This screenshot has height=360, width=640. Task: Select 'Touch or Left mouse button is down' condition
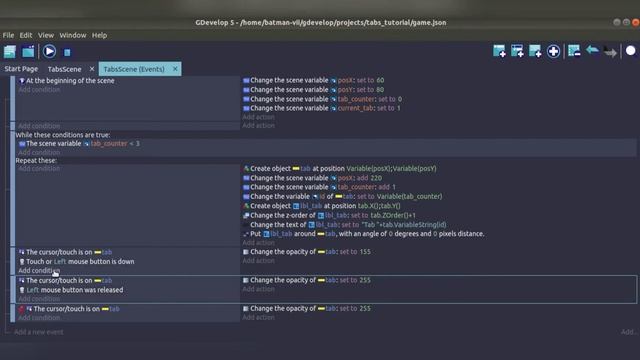click(77, 262)
